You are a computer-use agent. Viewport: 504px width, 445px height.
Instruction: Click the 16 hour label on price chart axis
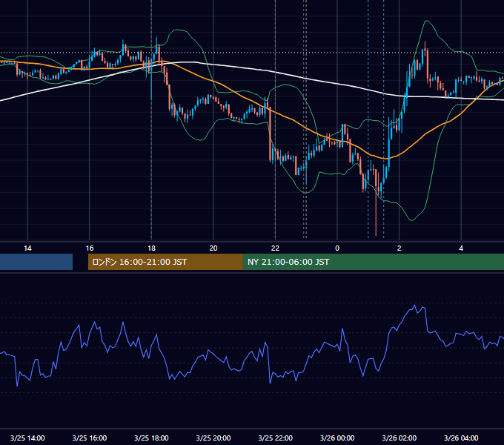[90, 248]
